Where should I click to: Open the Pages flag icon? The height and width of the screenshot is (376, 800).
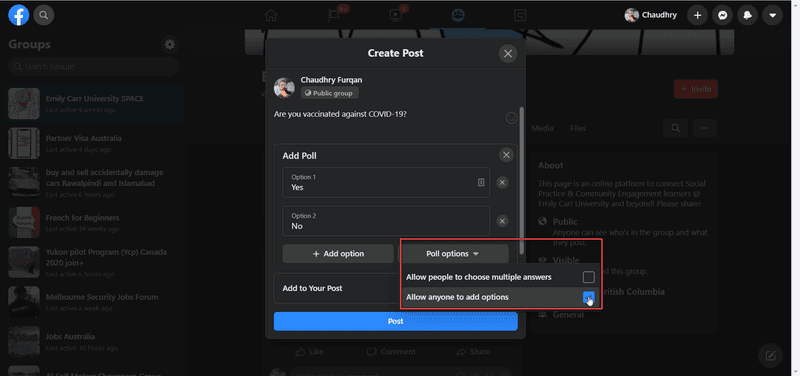(x=334, y=15)
